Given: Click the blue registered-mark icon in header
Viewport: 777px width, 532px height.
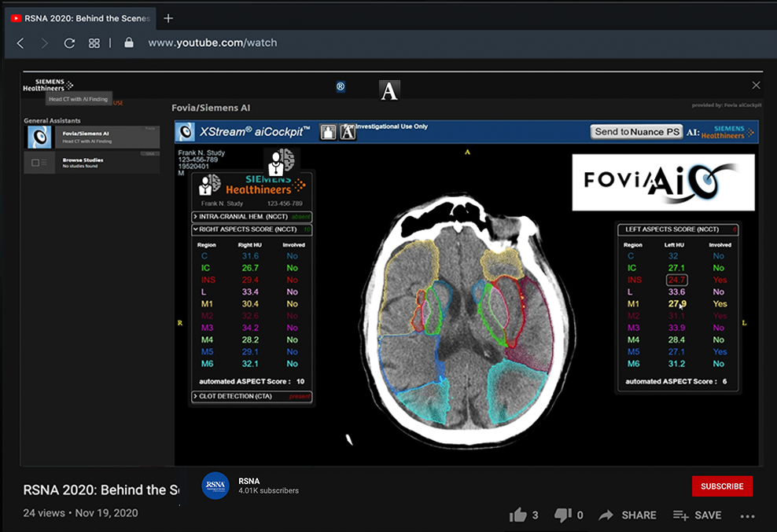Looking at the screenshot, I should point(341,86).
